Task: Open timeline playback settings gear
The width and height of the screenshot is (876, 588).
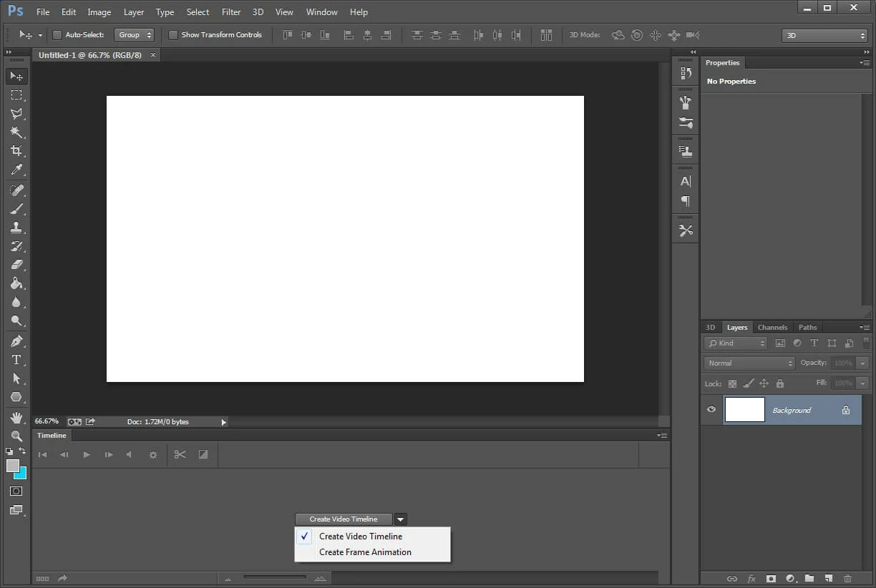Action: [x=152, y=454]
